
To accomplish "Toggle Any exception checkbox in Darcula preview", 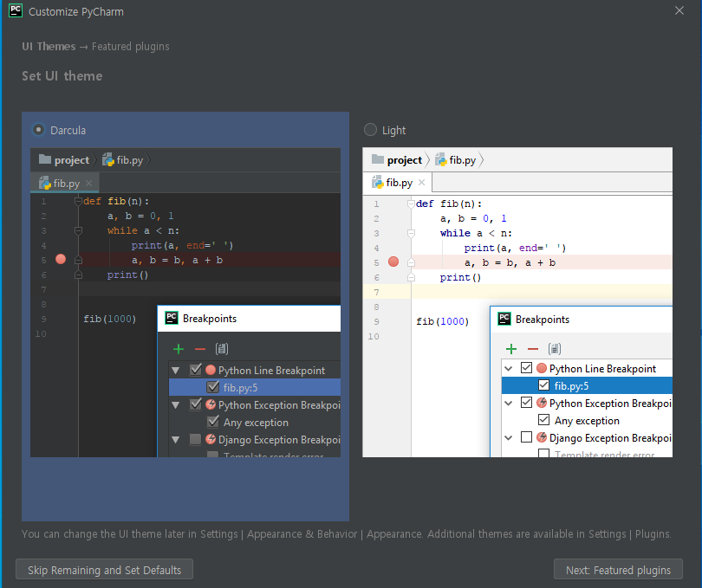I will click(213, 422).
